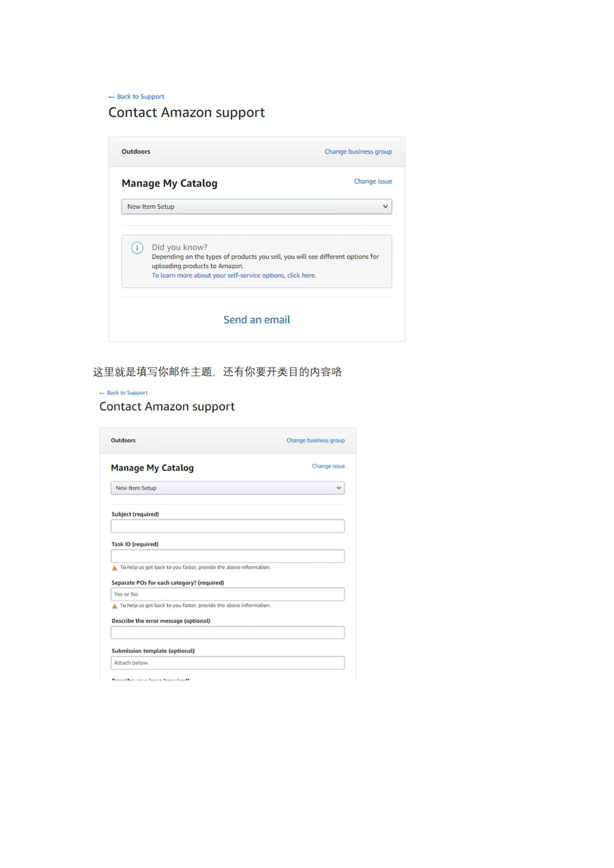
Task: Click Separate POs for each category label
Action: pyautogui.click(x=168, y=583)
